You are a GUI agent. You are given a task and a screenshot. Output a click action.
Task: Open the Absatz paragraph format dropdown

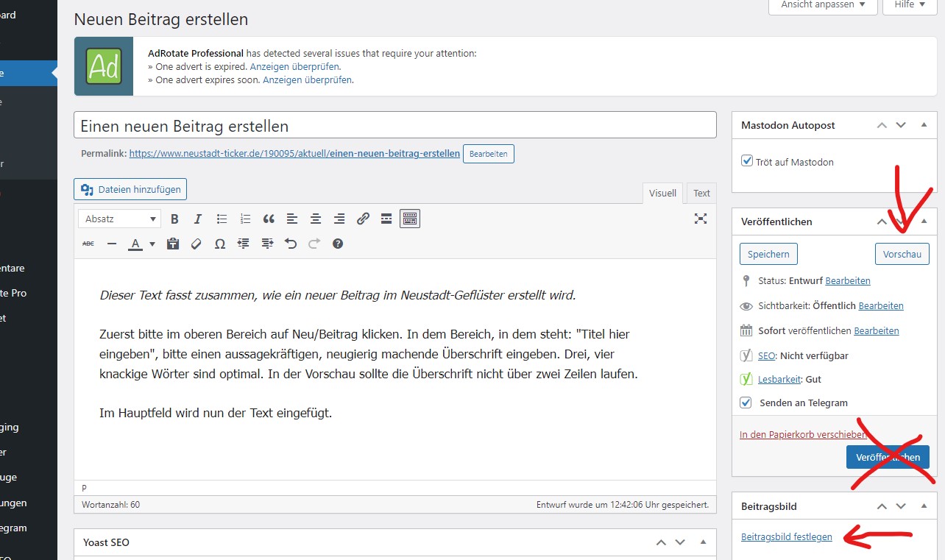click(118, 219)
